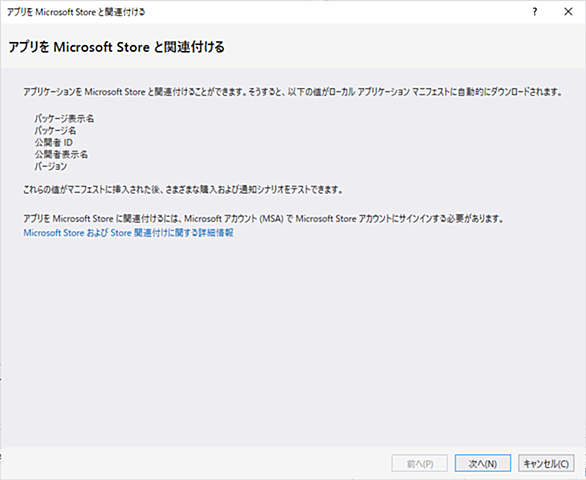Close the Microsoft Store association dialog
The height and width of the screenshot is (480, 586).
[x=568, y=12]
